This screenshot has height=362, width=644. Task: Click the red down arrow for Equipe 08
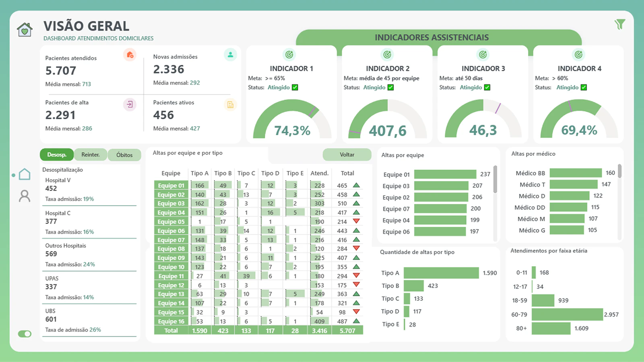pos(356,248)
